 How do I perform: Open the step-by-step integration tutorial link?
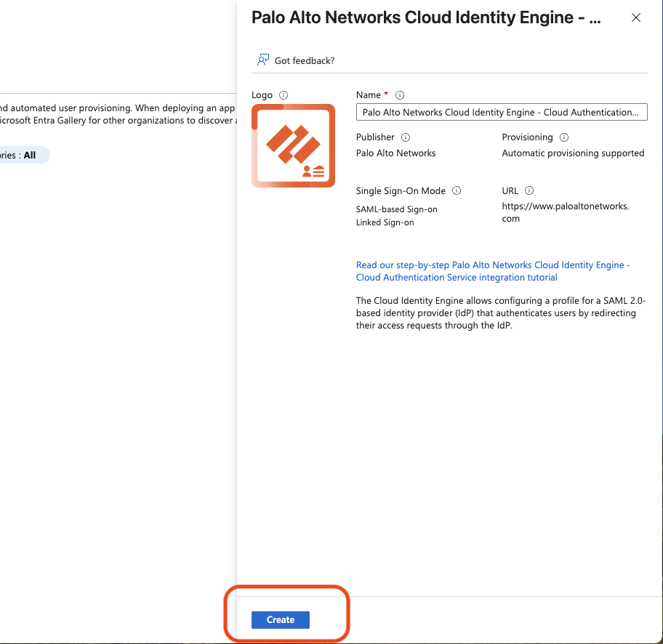493,271
